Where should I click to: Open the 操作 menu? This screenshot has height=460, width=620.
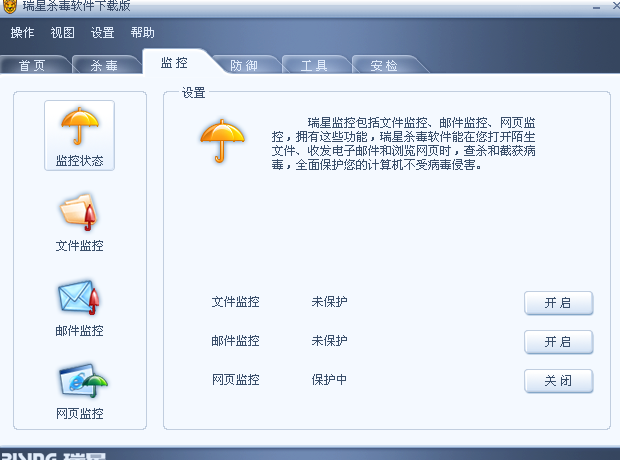(x=22, y=32)
